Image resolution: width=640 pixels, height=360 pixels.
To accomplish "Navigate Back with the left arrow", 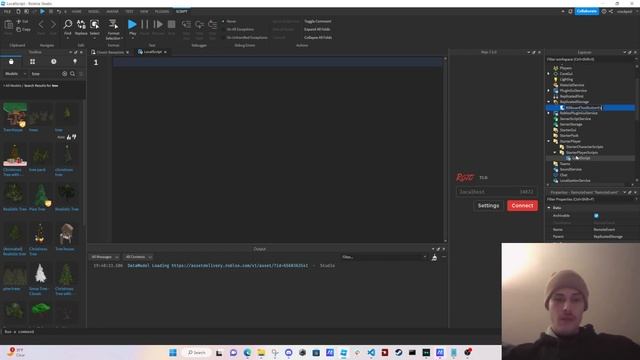I will click(41, 25).
